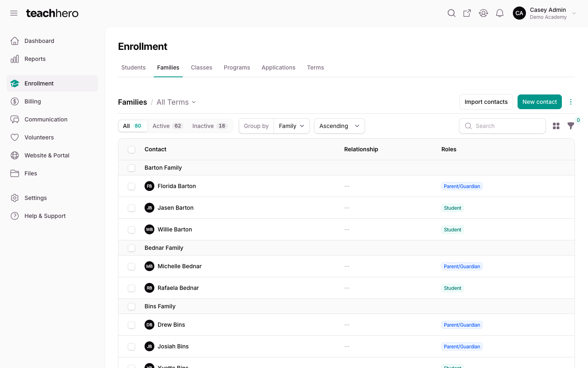Click the Families breadcrumb heading
This screenshot has height=368, width=588.
point(132,102)
